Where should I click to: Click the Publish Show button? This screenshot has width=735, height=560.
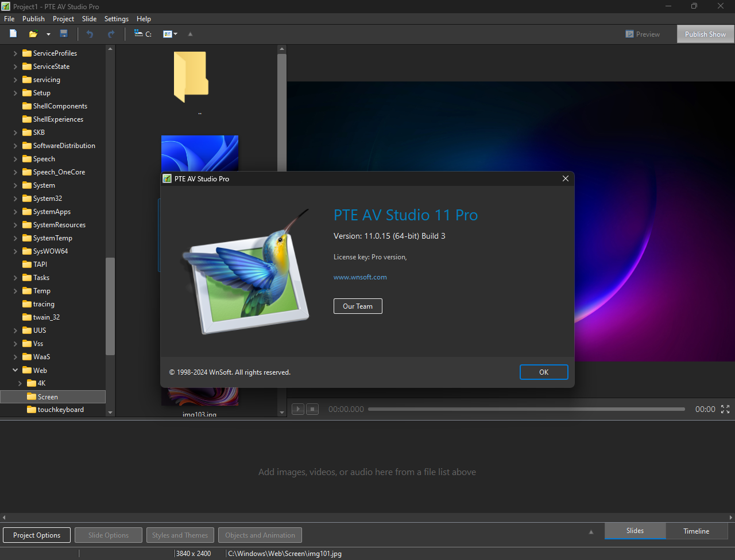pos(705,34)
